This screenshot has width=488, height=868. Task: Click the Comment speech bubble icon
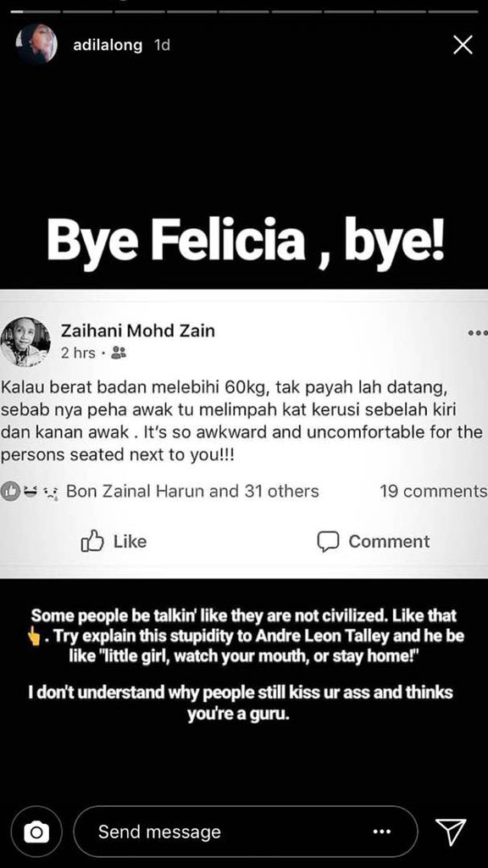click(329, 541)
